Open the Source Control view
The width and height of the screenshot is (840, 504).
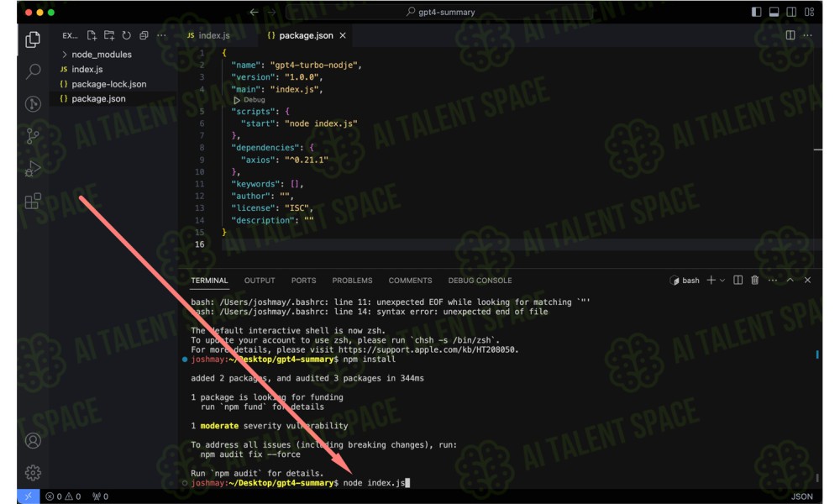click(33, 136)
